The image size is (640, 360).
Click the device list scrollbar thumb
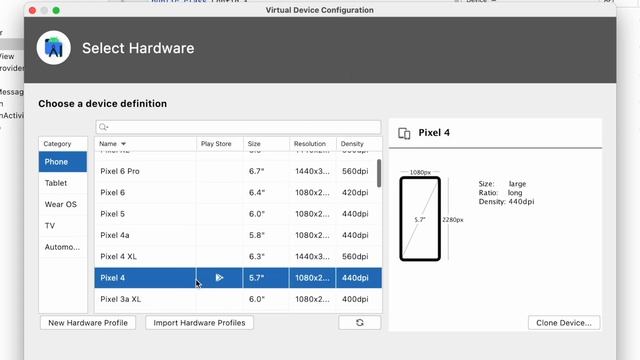[x=379, y=173]
